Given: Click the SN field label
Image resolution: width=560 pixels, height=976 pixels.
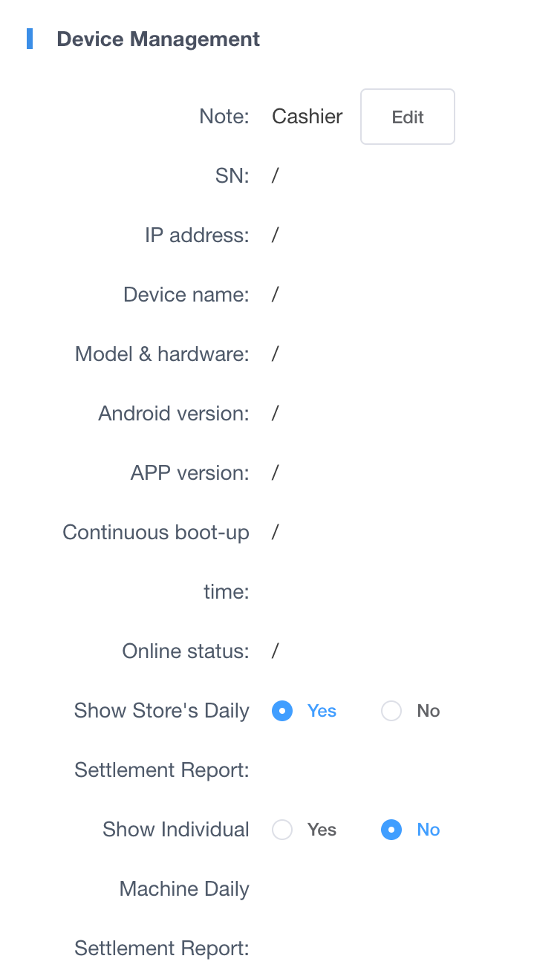Looking at the screenshot, I should coord(231,176).
